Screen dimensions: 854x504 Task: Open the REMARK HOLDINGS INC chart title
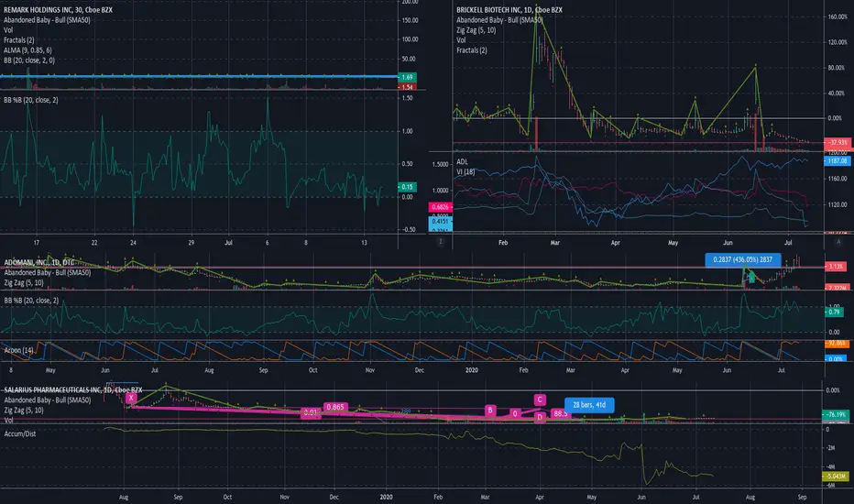[59, 10]
